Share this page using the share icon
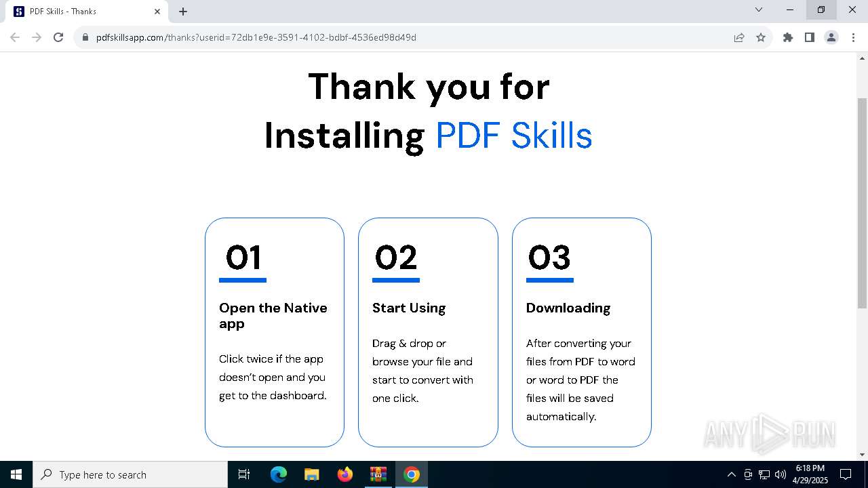 [739, 37]
